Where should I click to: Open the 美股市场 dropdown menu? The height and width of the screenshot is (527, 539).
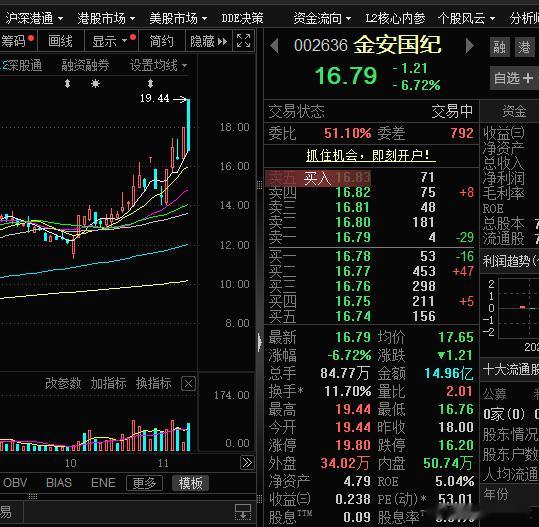[178, 18]
